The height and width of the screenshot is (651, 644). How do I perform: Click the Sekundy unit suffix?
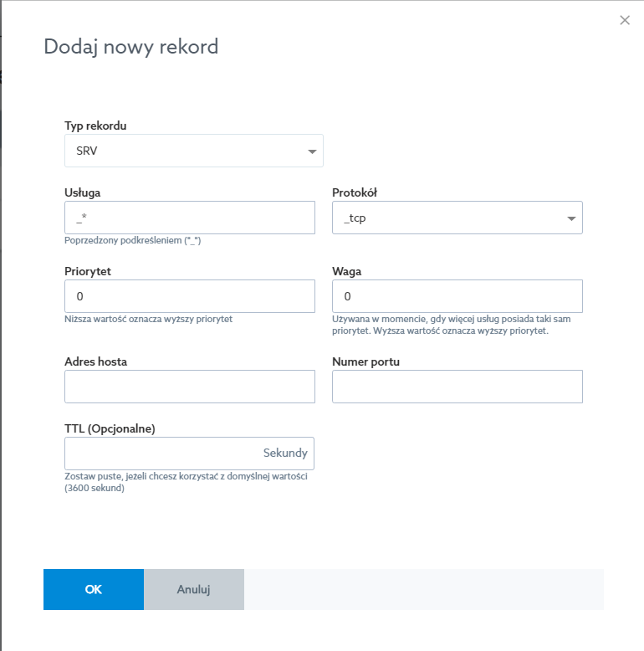point(285,453)
